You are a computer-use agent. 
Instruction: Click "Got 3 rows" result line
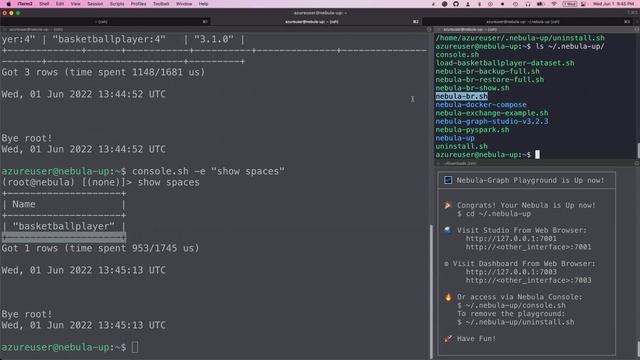103,72
